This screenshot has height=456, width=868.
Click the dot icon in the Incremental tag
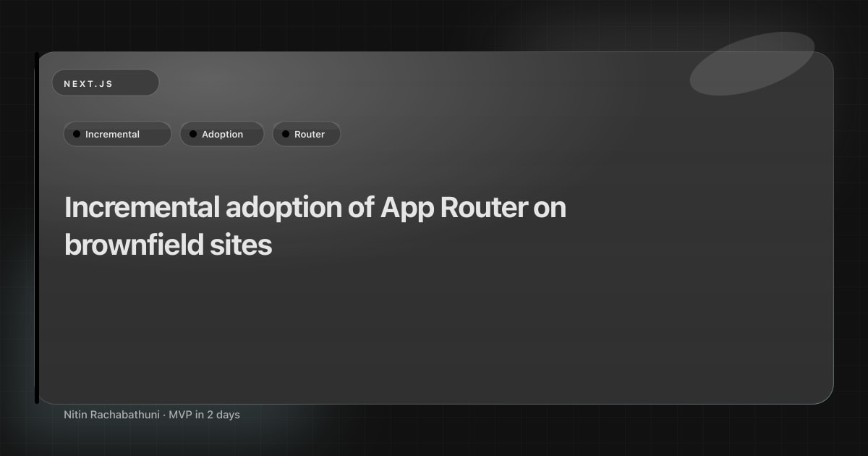(77, 134)
